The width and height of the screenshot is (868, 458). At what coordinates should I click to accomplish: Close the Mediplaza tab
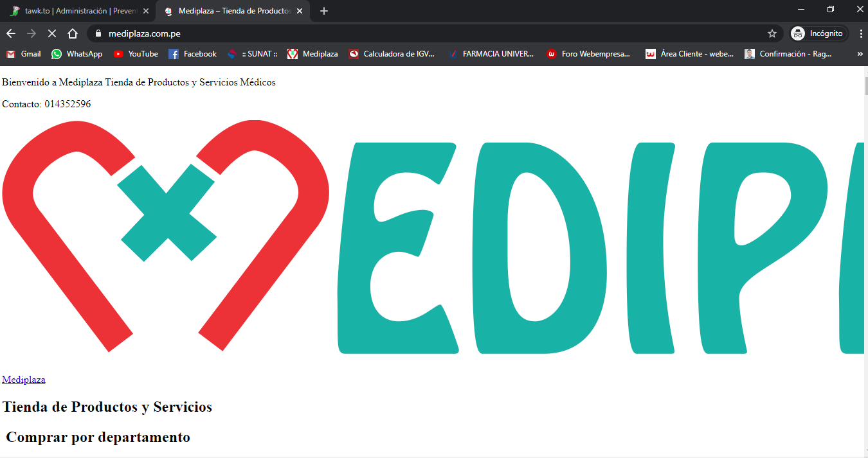[299, 11]
